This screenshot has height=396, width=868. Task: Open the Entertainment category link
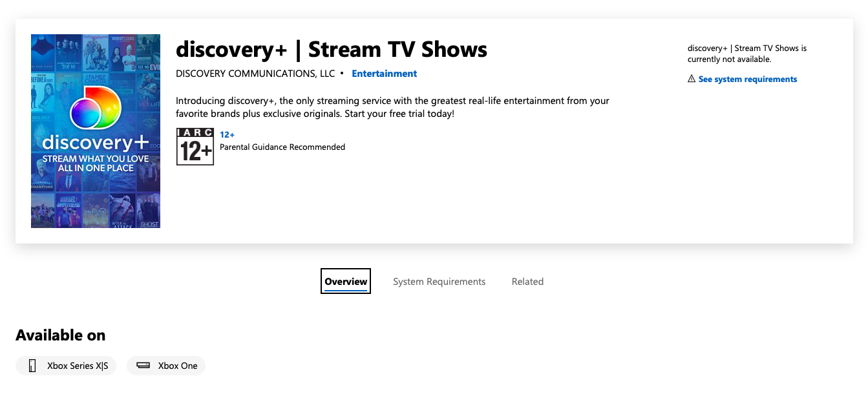pyautogui.click(x=384, y=74)
